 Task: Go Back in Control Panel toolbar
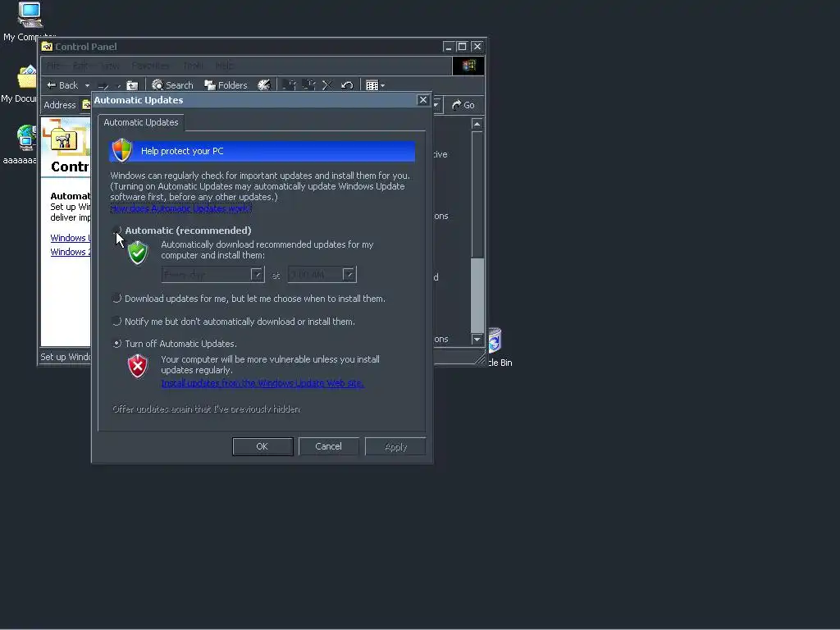62,85
